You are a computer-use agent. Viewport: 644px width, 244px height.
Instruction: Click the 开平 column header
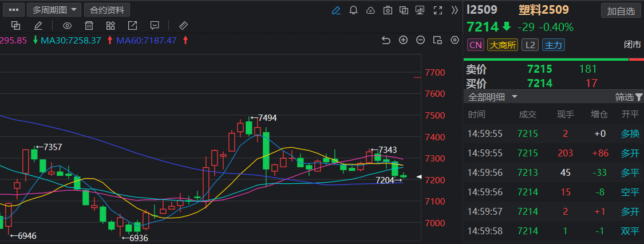pyautogui.click(x=630, y=114)
